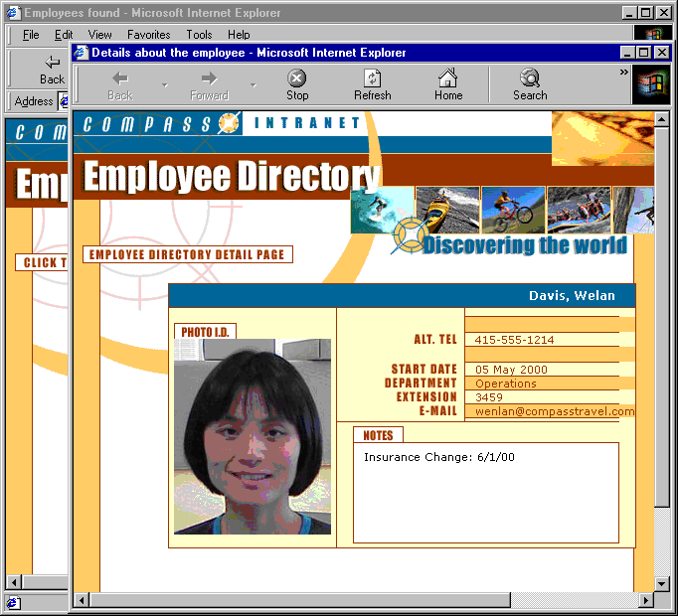The image size is (678, 616).
Task: Click the horizontal scrollbar thumb in front window
Action: coord(300,600)
